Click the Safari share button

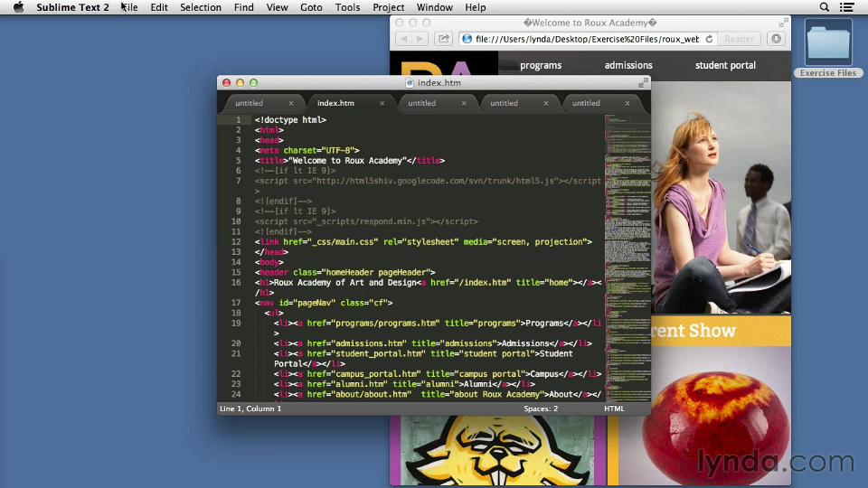[x=443, y=39]
